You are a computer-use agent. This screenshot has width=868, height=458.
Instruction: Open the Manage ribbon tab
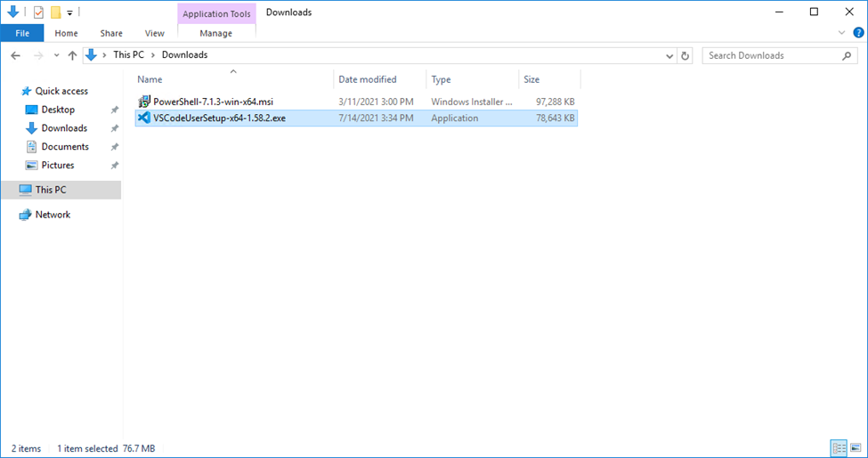pos(216,33)
